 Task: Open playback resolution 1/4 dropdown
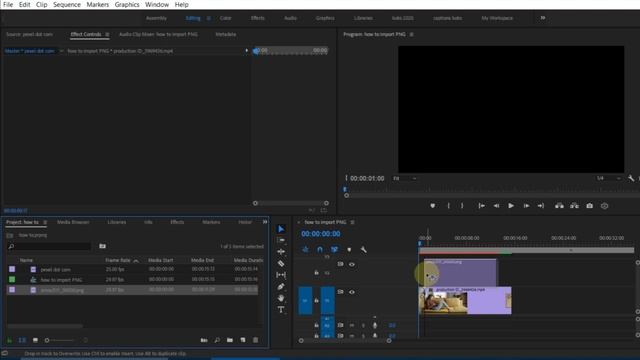tap(608, 178)
